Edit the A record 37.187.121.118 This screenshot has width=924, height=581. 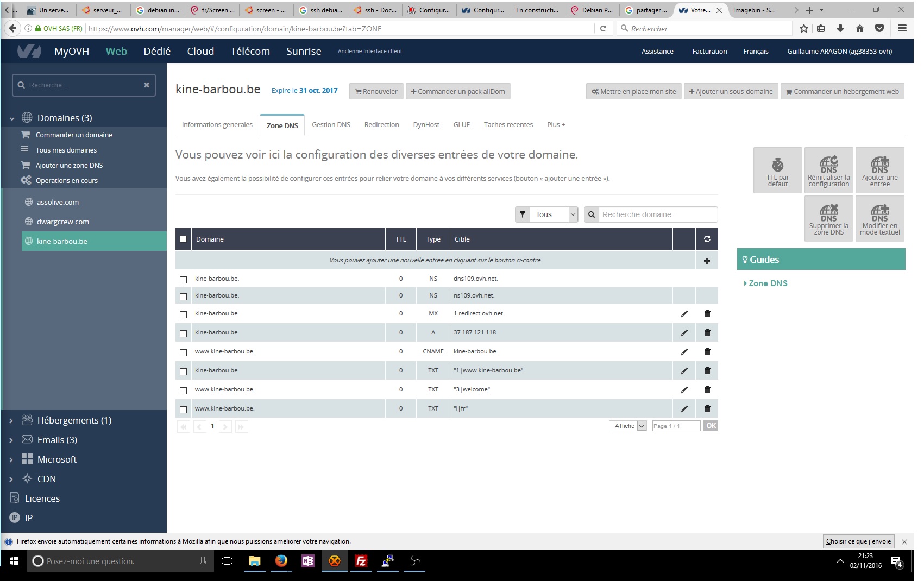pos(684,332)
